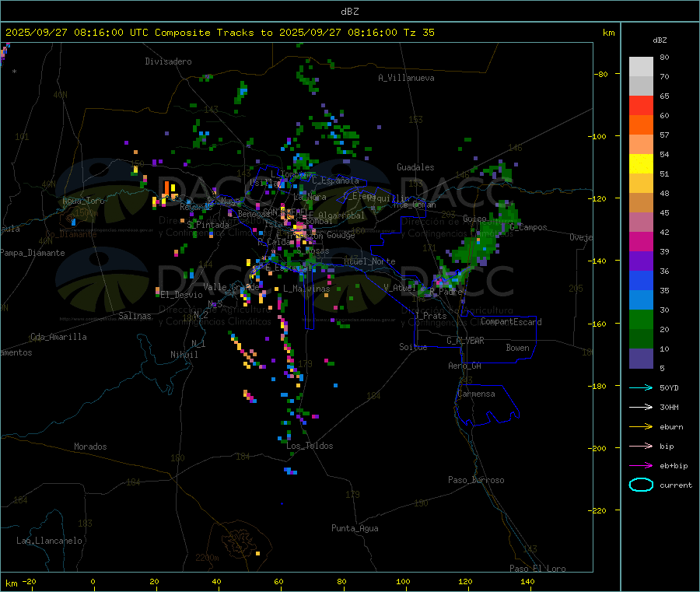
Task: Click the composite tracks timestamp header
Action: click(219, 33)
